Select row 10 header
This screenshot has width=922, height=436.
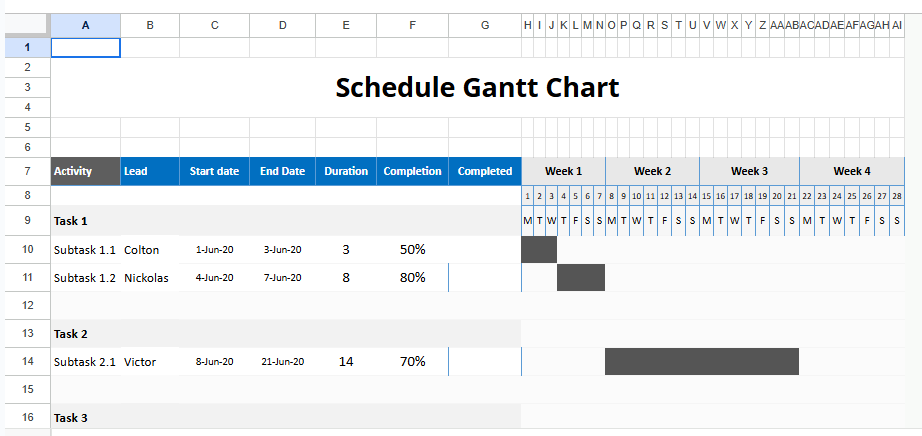tap(26, 249)
